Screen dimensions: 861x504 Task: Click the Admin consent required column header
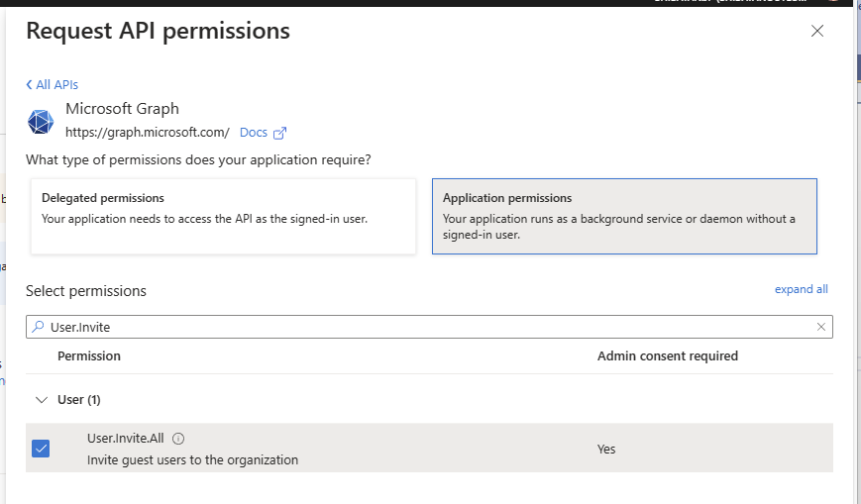tap(667, 355)
